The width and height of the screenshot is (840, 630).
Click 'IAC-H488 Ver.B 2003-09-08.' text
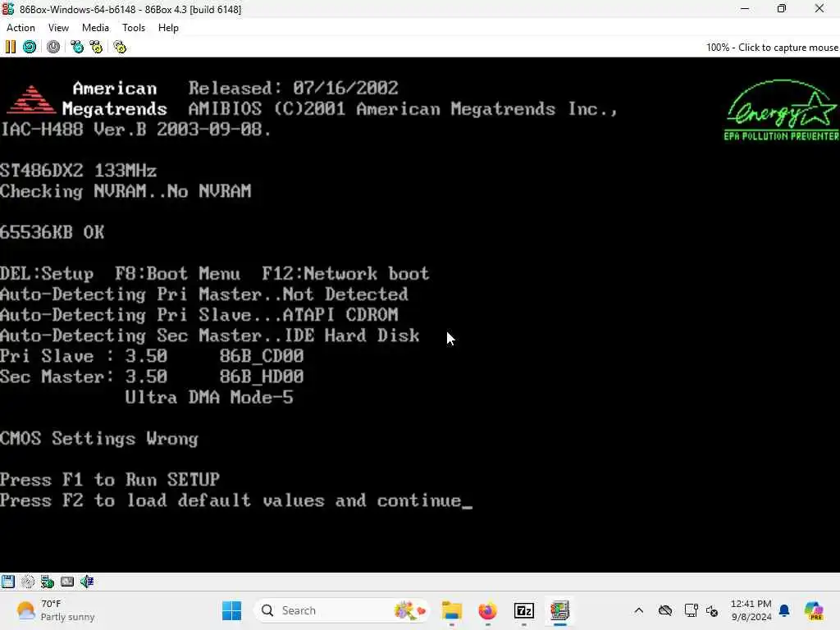[x=136, y=129]
